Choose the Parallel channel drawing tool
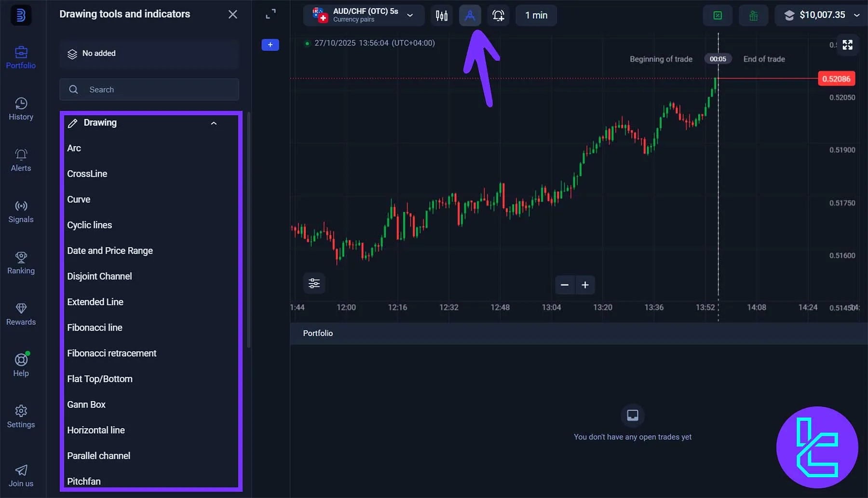868x498 pixels. (98, 456)
